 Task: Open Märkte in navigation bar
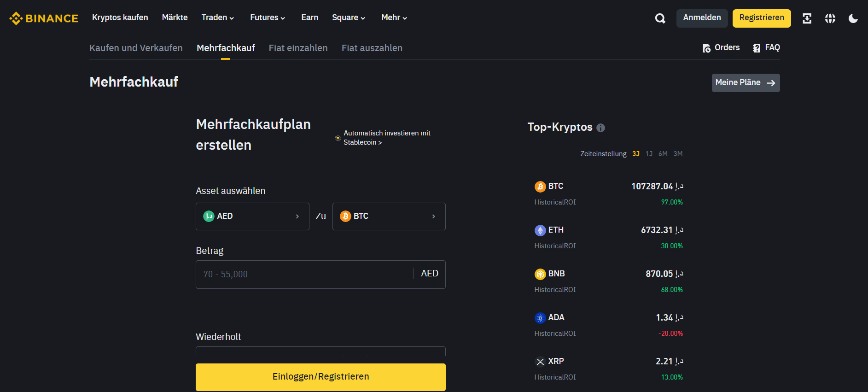tap(175, 18)
